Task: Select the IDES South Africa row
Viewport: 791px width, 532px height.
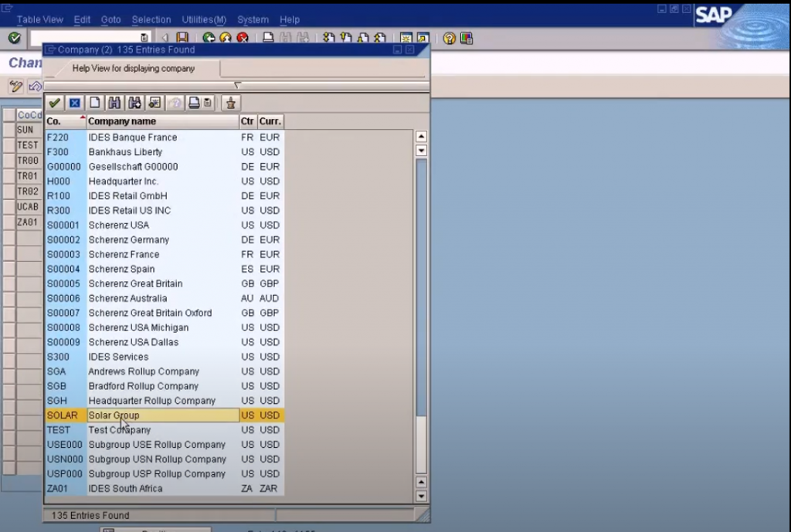Action: pos(165,489)
